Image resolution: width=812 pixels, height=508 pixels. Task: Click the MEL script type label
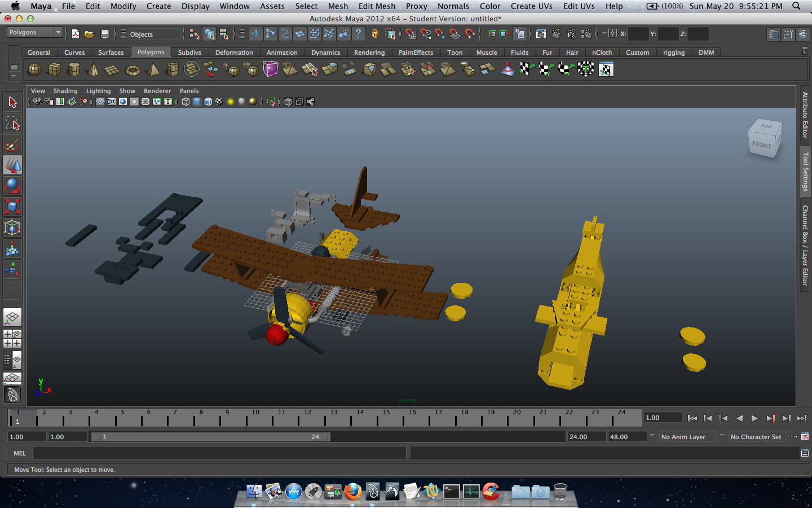tap(20, 453)
